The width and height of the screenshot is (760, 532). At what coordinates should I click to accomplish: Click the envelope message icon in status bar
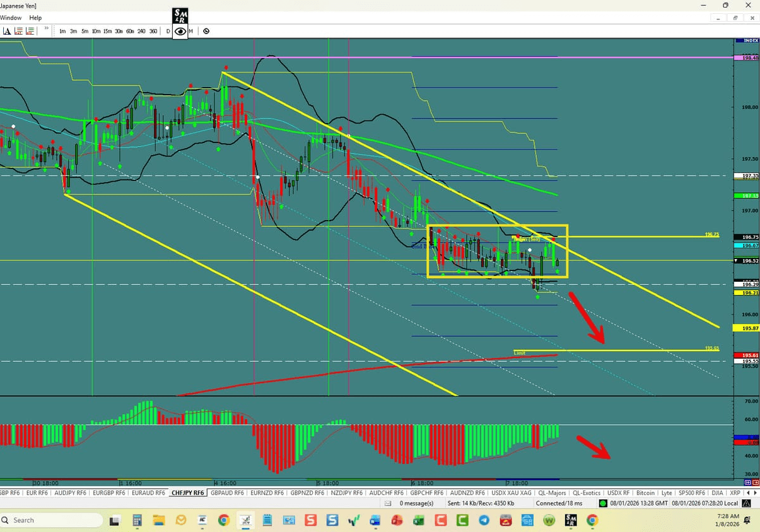tap(388, 503)
